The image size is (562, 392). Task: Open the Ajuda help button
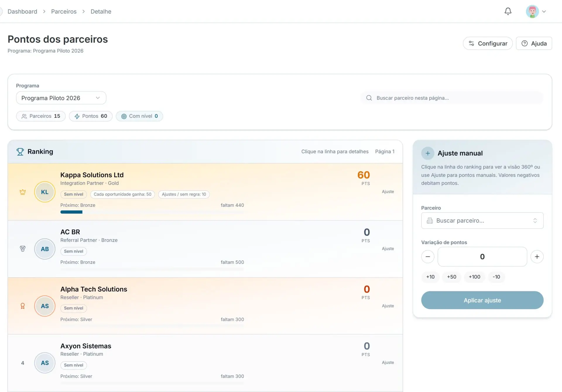pyautogui.click(x=534, y=43)
